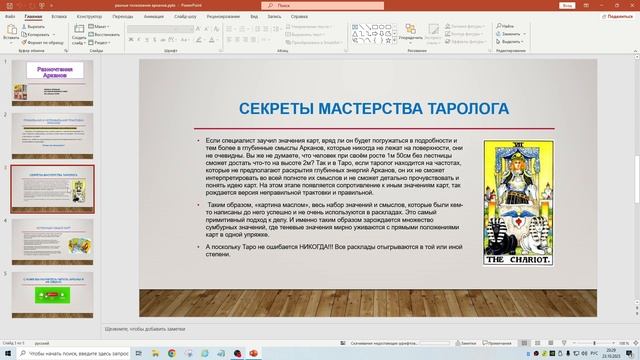Click the PowerPoint icon in the taskbar
This screenshot has height=360, width=640.
253,353
